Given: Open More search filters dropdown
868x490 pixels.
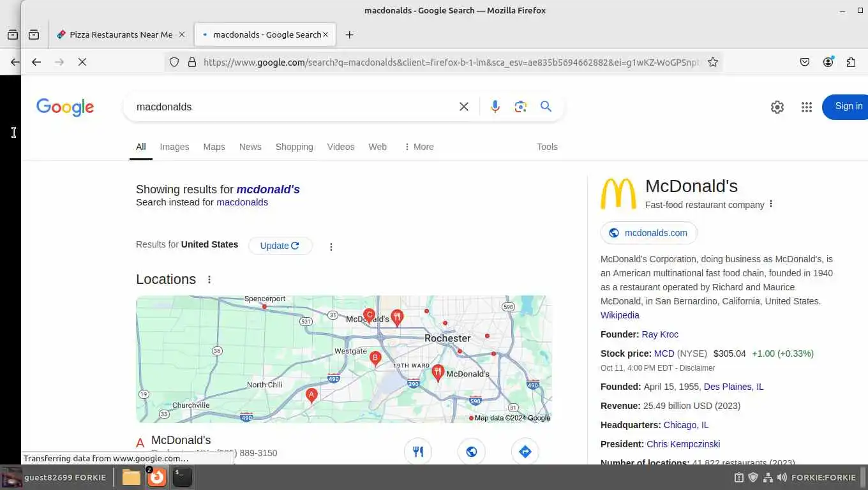Looking at the screenshot, I should click(419, 147).
